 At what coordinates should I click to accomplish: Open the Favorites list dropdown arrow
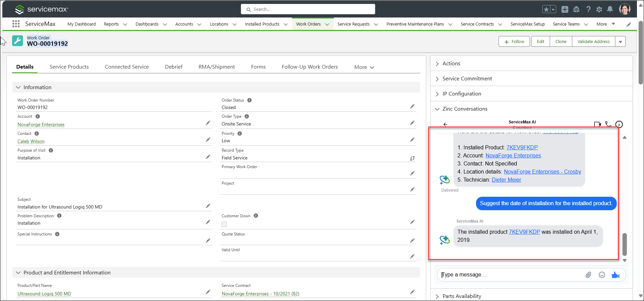coord(553,9)
